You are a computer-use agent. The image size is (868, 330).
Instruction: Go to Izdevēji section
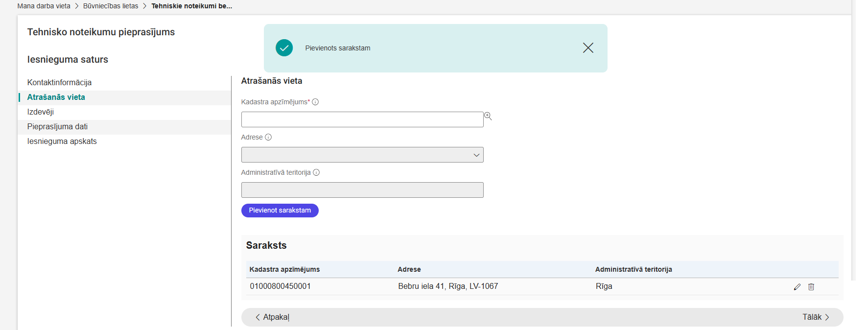tap(41, 112)
